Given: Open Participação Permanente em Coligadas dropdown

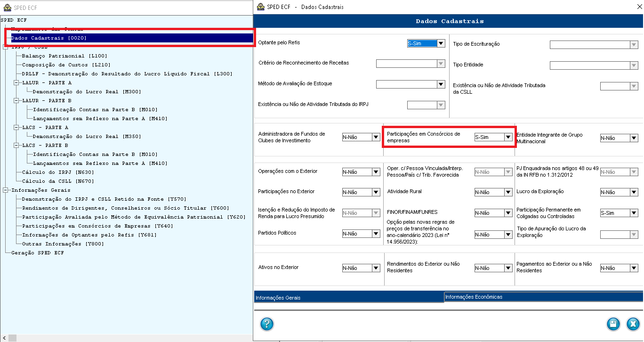Looking at the screenshot, I should (634, 213).
